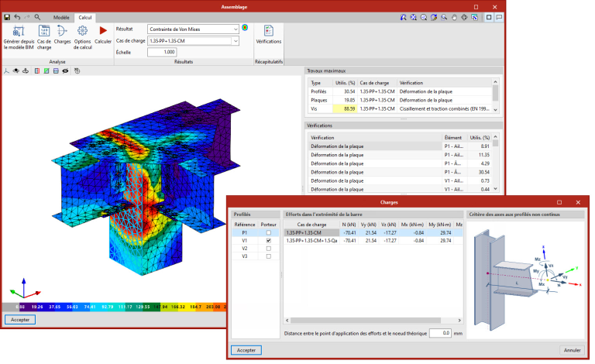
Task: Open the Vérifications report icon
Action: pos(269,31)
